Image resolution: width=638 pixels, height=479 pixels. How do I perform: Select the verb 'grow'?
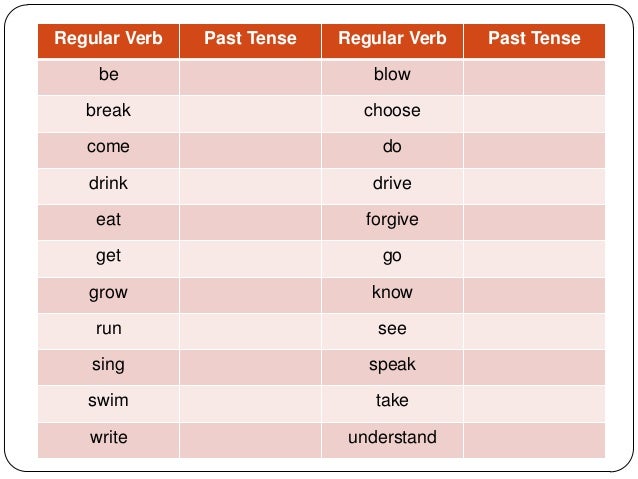click(x=108, y=293)
